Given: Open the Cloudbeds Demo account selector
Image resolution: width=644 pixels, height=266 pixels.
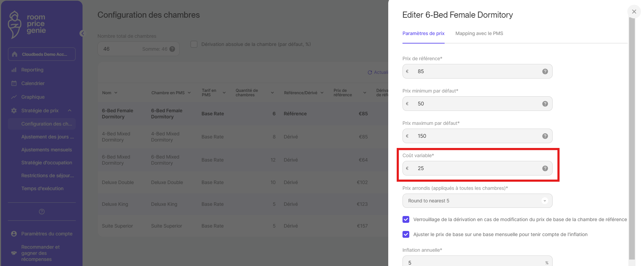Looking at the screenshot, I should (x=42, y=54).
